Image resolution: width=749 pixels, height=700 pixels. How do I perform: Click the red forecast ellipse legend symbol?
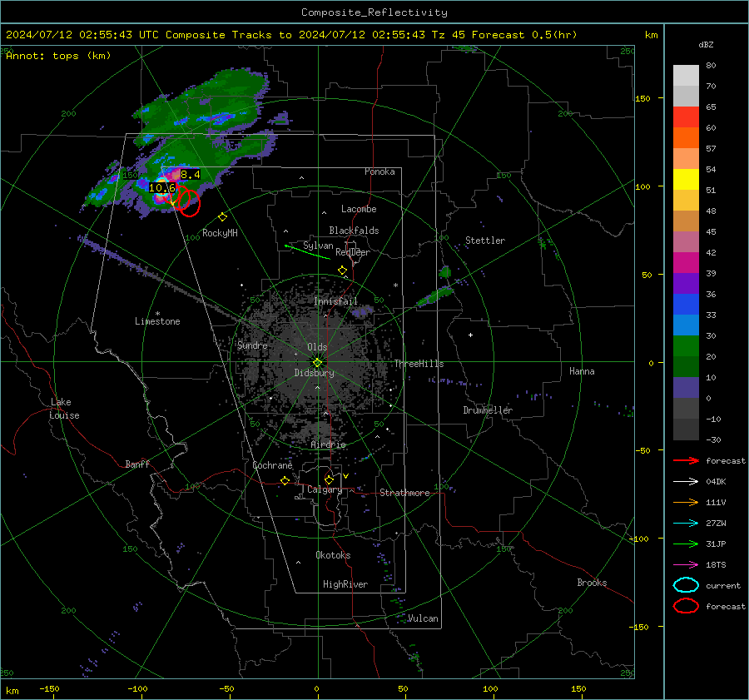coord(686,606)
